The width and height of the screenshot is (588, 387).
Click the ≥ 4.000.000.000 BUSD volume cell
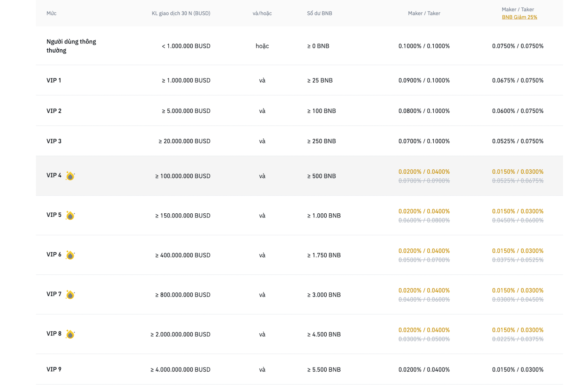180,369
